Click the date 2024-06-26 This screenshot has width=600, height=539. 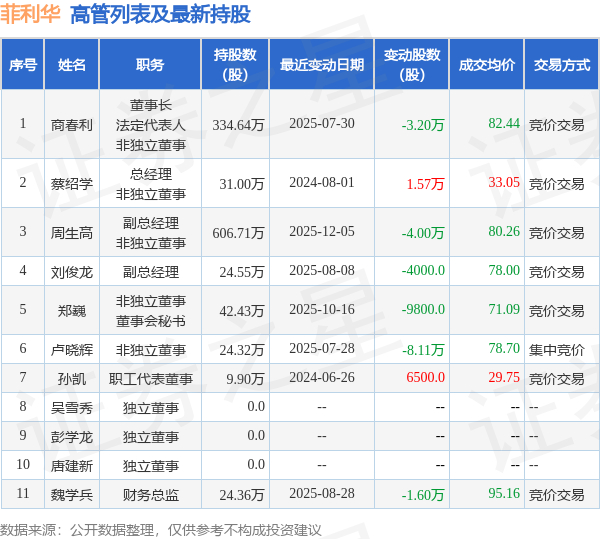tap(322, 378)
